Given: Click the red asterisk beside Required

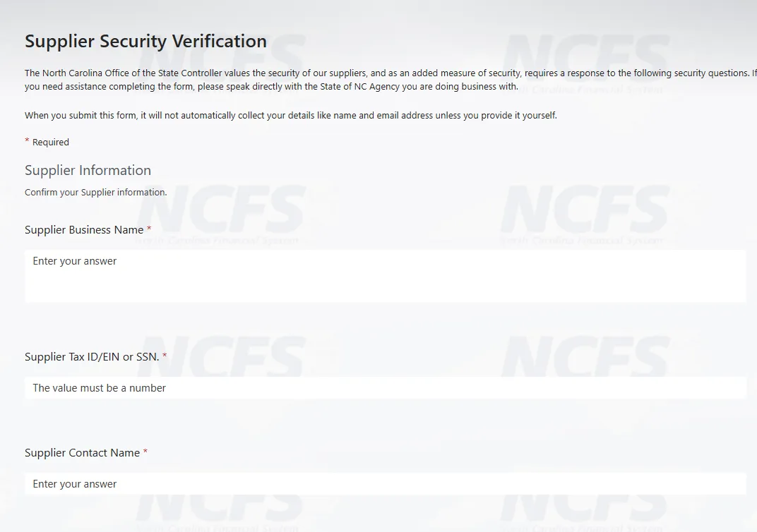Looking at the screenshot, I should (x=27, y=141).
